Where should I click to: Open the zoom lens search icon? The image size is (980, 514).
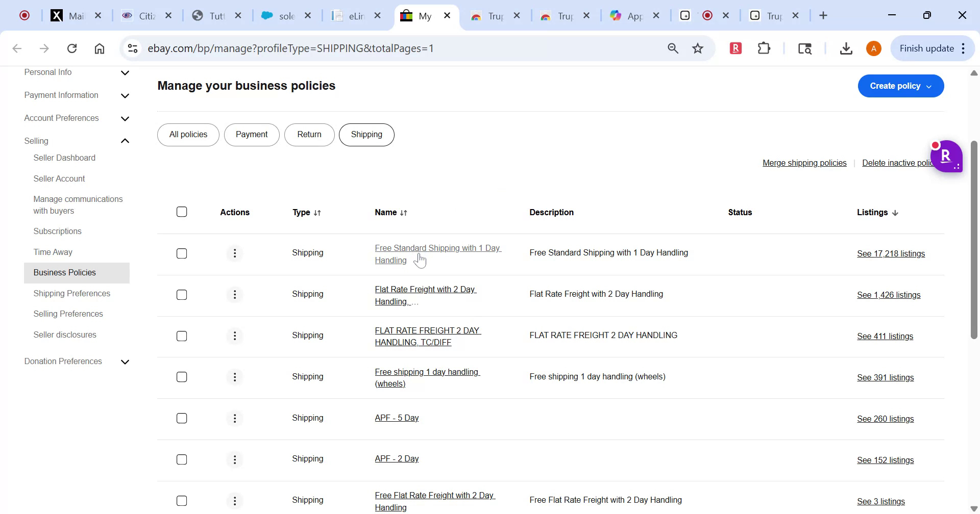[673, 48]
